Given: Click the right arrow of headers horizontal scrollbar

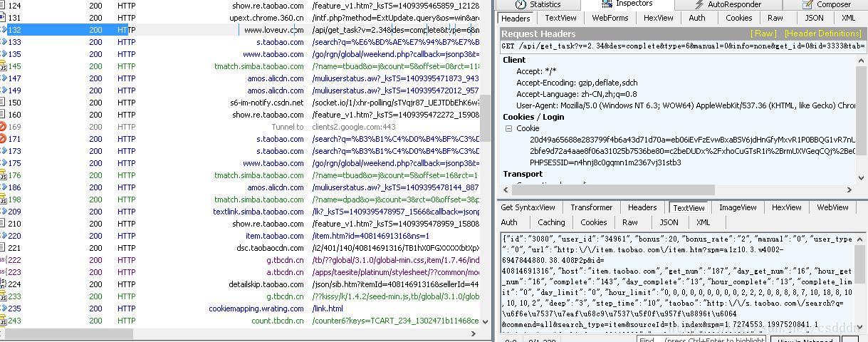Looking at the screenshot, I should tap(851, 190).
